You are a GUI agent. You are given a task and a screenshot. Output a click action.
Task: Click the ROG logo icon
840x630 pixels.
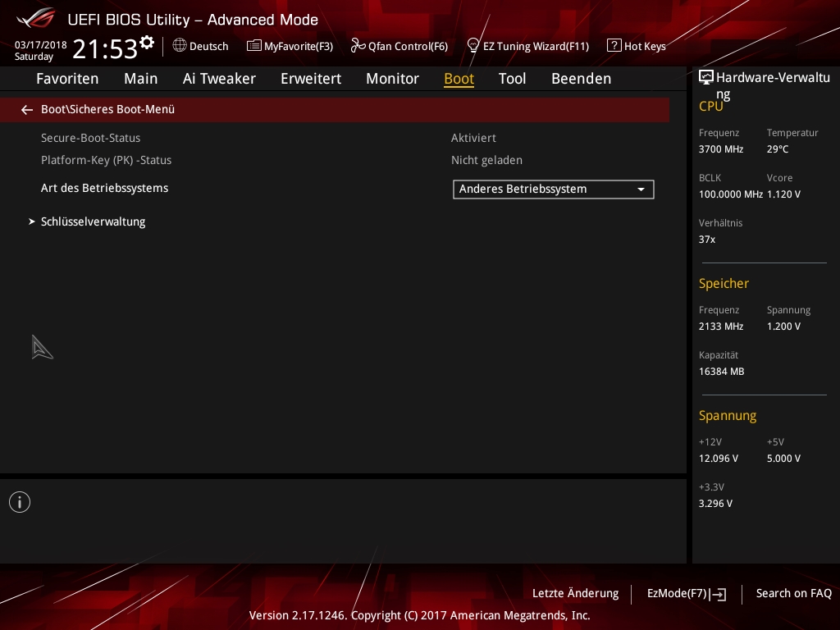tap(35, 18)
